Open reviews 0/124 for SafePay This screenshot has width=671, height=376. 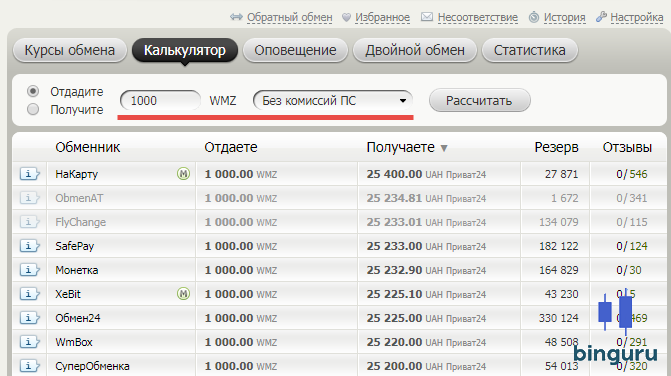pos(632,246)
